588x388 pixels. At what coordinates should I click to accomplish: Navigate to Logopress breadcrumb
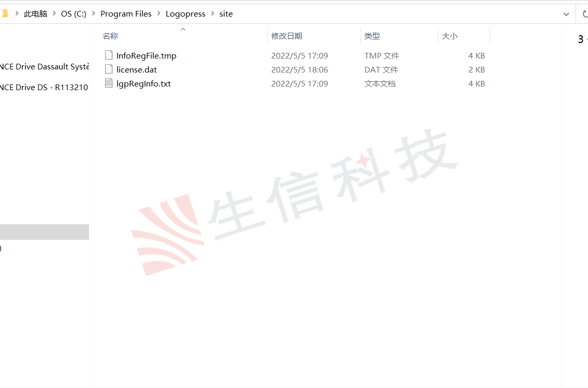[x=186, y=14]
